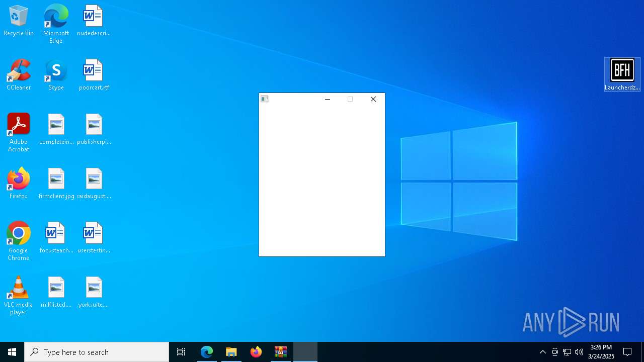This screenshot has height=362, width=644.
Task: Open Task View from the taskbar
Action: tap(181, 352)
